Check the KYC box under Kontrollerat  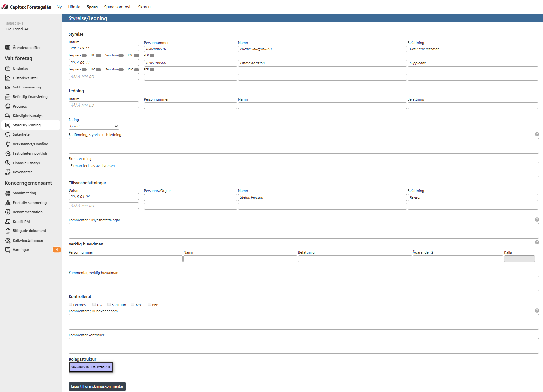133,304
